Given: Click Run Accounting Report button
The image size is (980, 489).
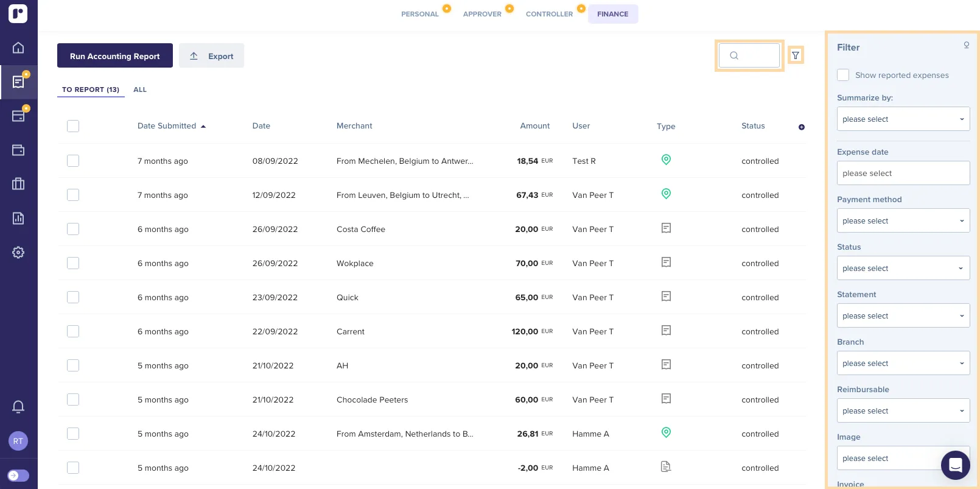Looking at the screenshot, I should click(x=114, y=56).
